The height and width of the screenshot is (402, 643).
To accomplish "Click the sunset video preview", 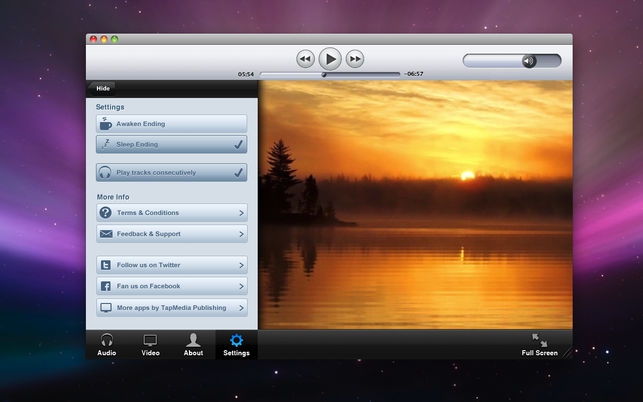I will coord(415,205).
